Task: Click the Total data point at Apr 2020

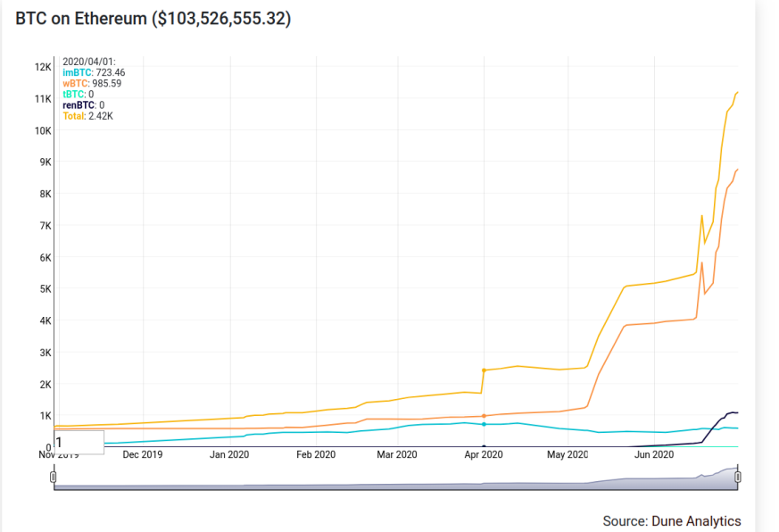Action: (484, 370)
